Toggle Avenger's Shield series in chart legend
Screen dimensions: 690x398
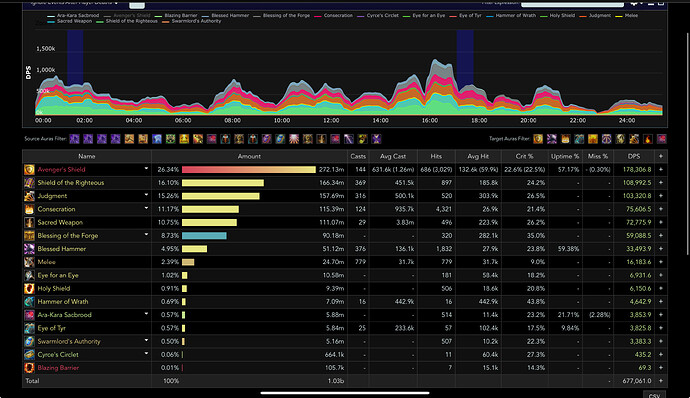127,15
